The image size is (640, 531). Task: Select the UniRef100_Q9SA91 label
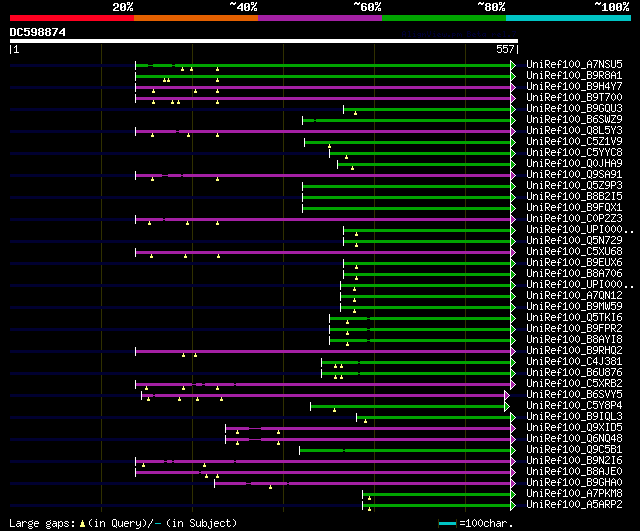[574, 175]
